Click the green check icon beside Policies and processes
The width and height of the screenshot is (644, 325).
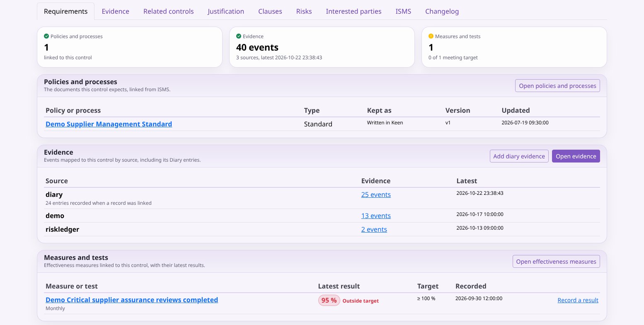click(46, 36)
